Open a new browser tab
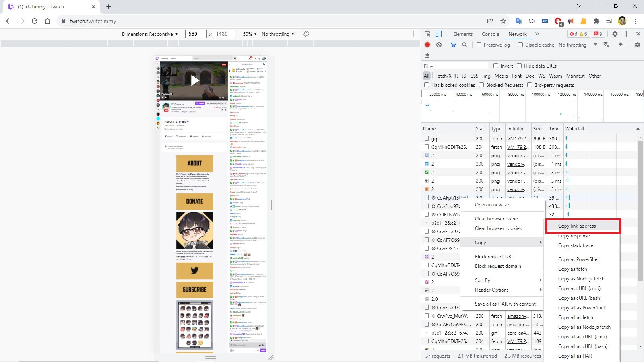Screen dimensions: 644x362 (109, 6)
